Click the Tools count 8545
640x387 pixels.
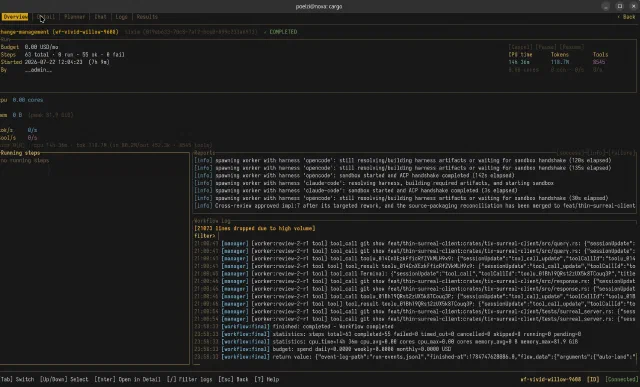coord(599,62)
